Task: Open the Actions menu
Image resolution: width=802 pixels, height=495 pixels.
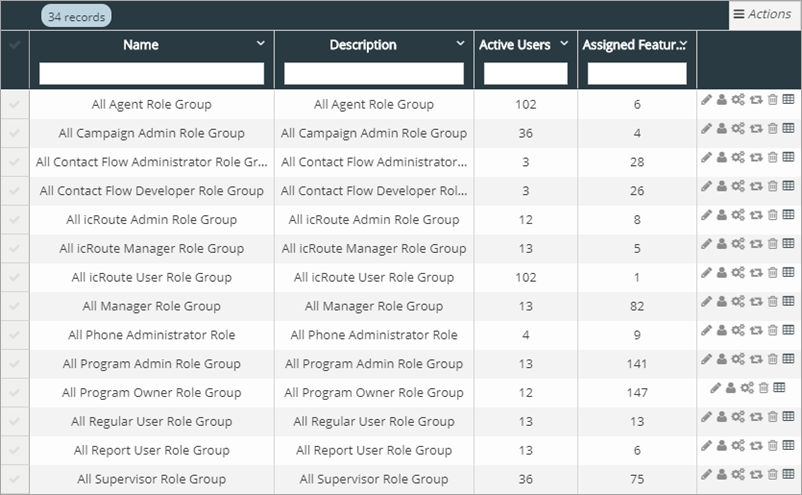Action: (763, 14)
